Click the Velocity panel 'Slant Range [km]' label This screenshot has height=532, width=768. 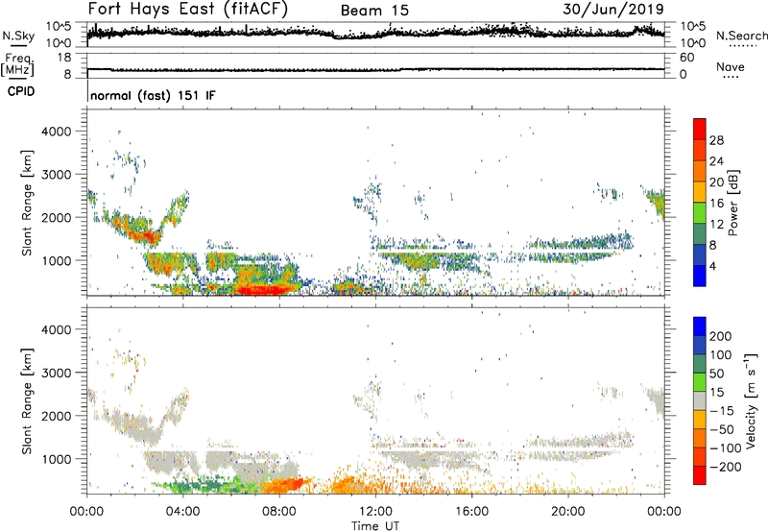27,401
